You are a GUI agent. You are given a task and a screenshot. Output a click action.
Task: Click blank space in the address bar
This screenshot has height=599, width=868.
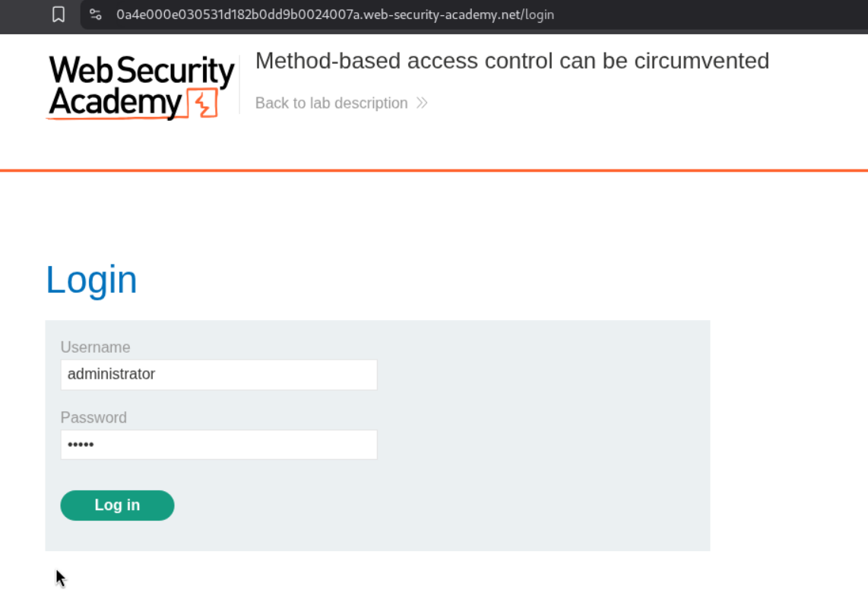click(x=707, y=14)
